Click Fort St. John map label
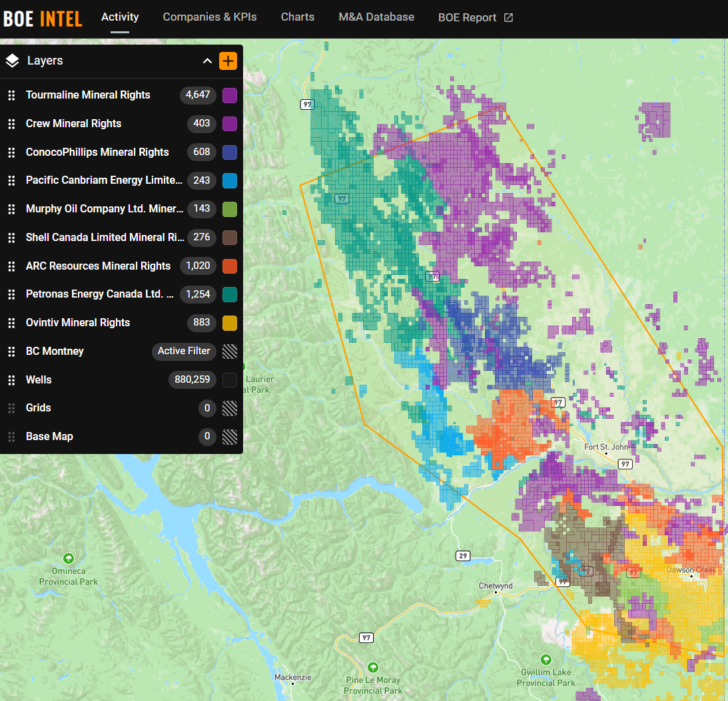Viewport: 728px width, 701px height. click(606, 447)
